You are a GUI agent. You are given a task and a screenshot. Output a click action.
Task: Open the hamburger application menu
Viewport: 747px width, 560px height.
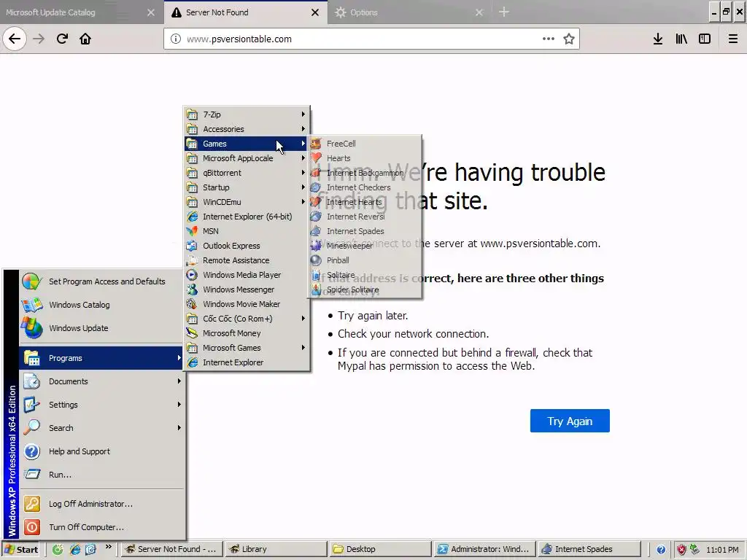733,39
